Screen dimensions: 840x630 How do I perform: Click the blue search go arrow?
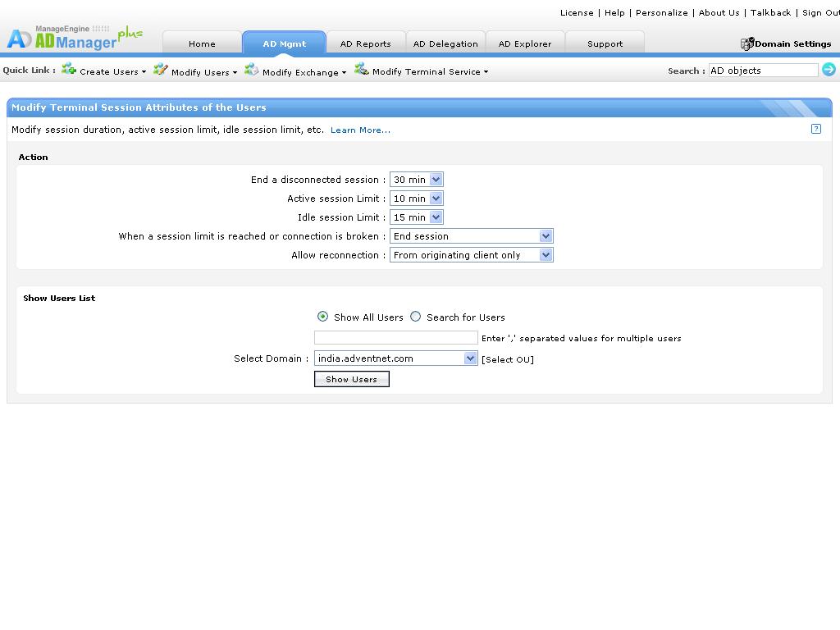[829, 70]
